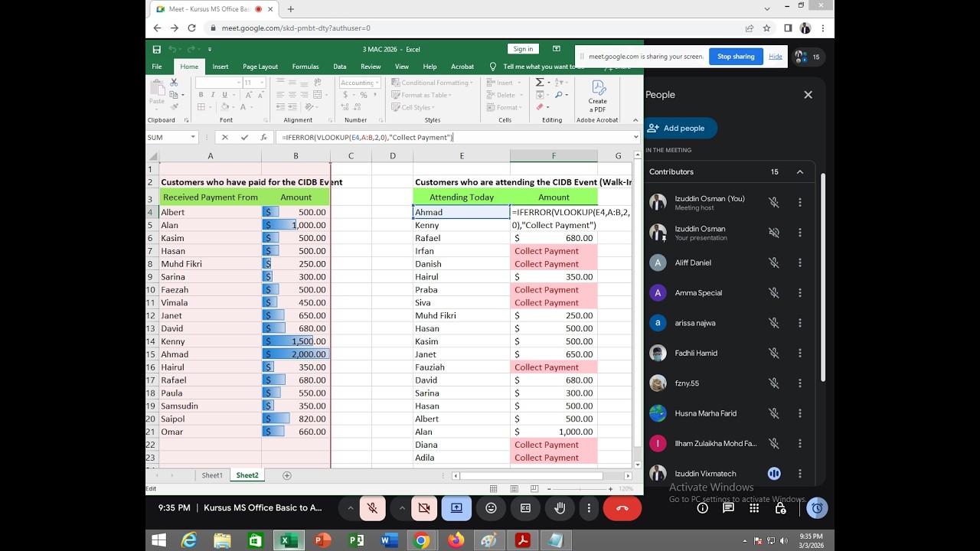
Task: Toggle Underline formatting in the ribbon
Action: click(225, 95)
